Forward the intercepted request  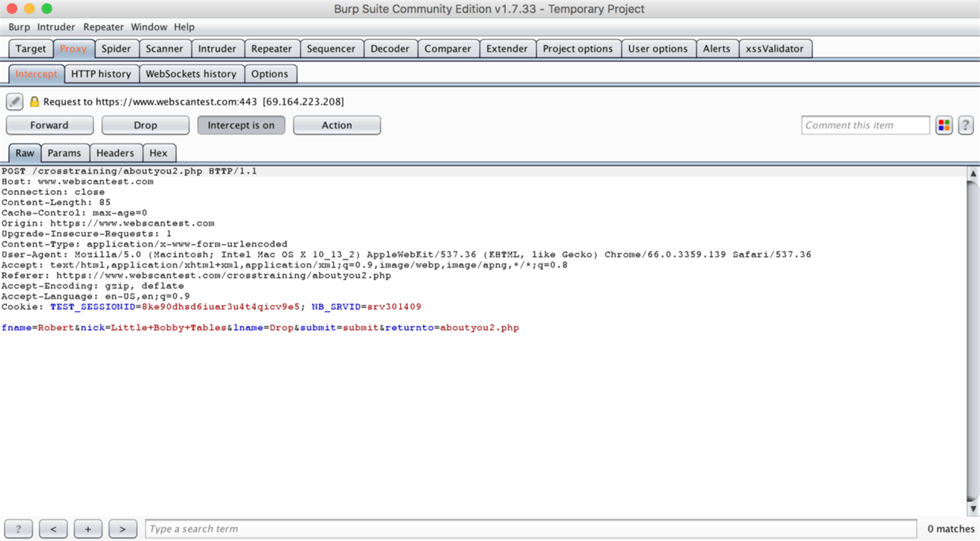pyautogui.click(x=49, y=125)
